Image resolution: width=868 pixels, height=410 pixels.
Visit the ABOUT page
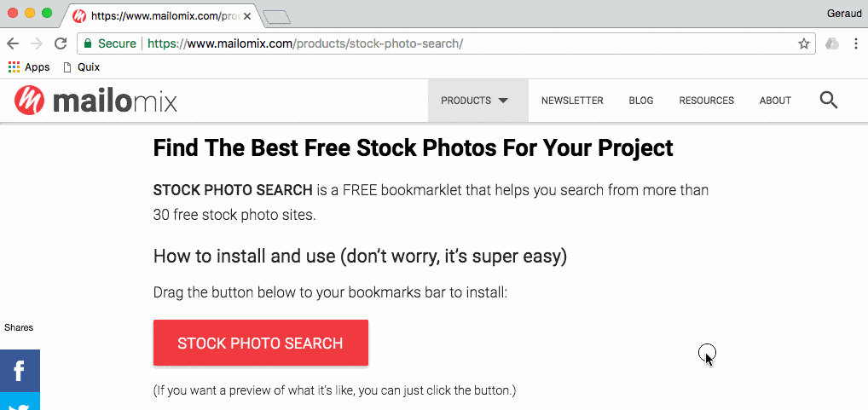tap(775, 101)
